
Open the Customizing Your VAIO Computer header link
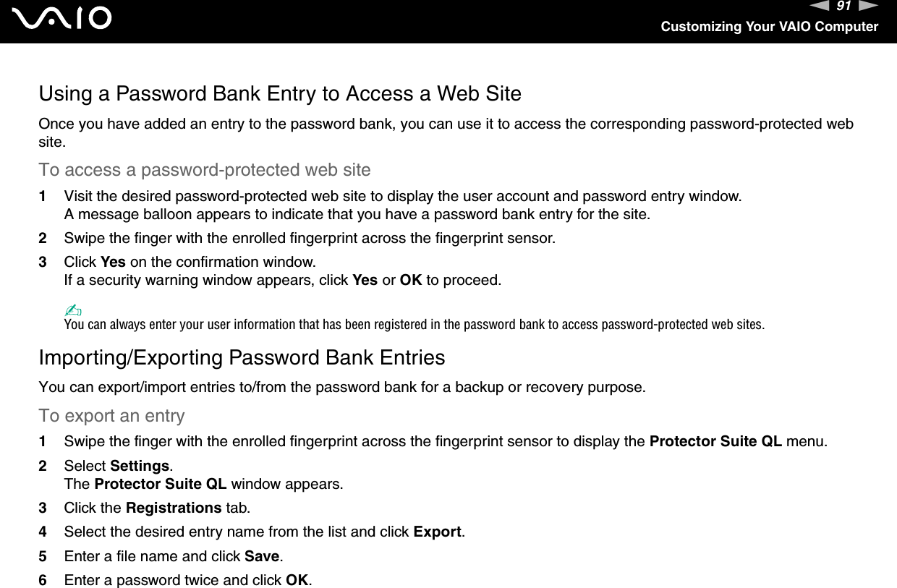pyautogui.click(x=769, y=27)
